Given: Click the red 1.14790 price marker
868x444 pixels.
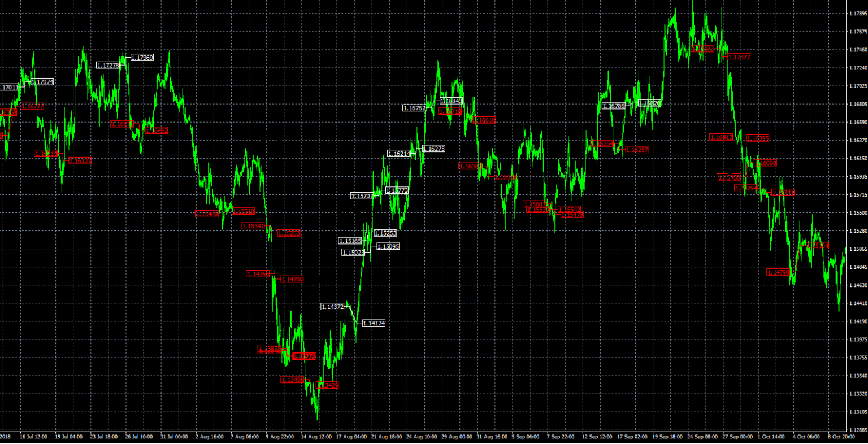Looking at the screenshot, I should 778,272.
